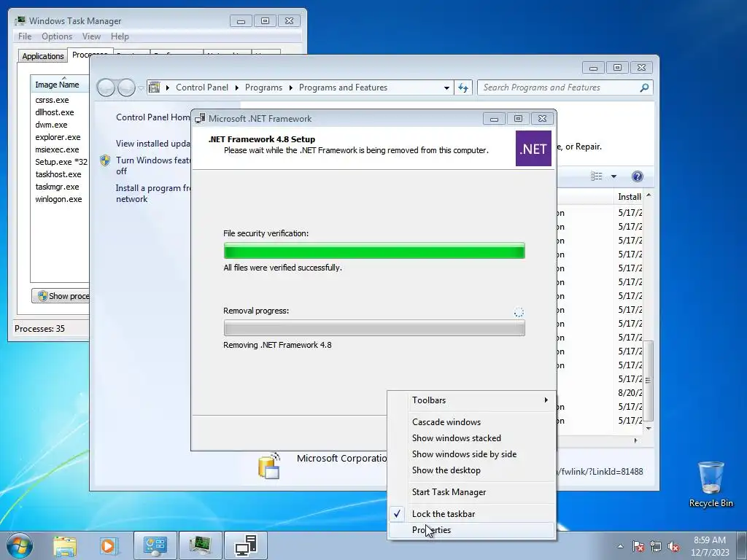747x560 pixels.
Task: Switch to the .NET Framework Setup taskbar button
Action: point(246,545)
